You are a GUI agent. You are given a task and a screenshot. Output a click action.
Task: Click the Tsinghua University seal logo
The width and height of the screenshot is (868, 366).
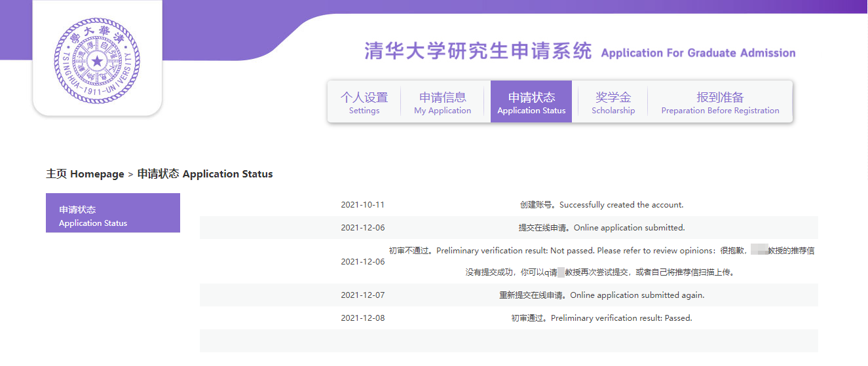[97, 61]
